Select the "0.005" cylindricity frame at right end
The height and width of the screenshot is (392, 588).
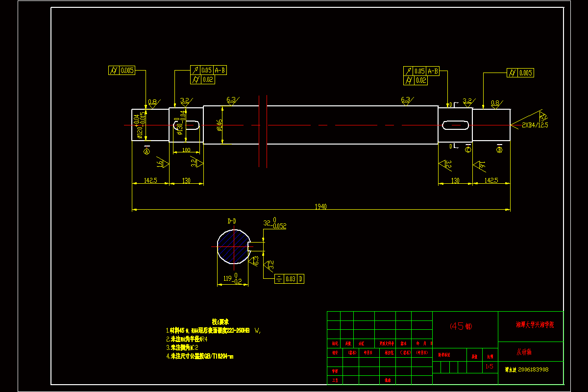tap(520, 73)
